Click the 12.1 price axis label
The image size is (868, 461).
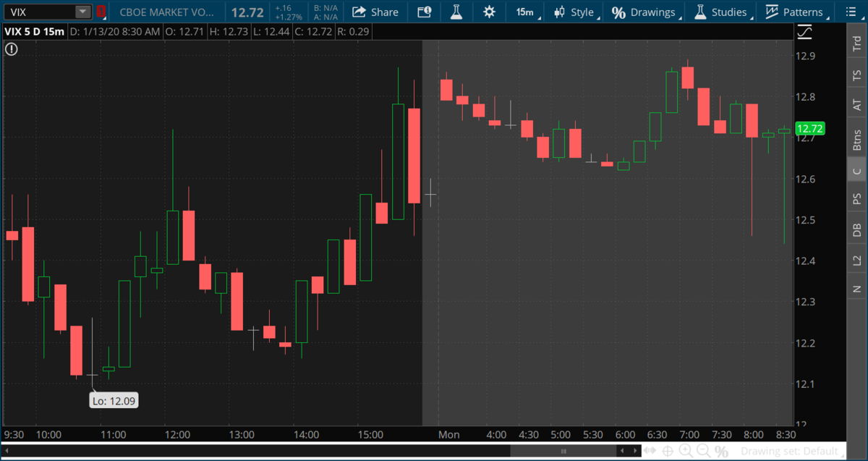[806, 384]
